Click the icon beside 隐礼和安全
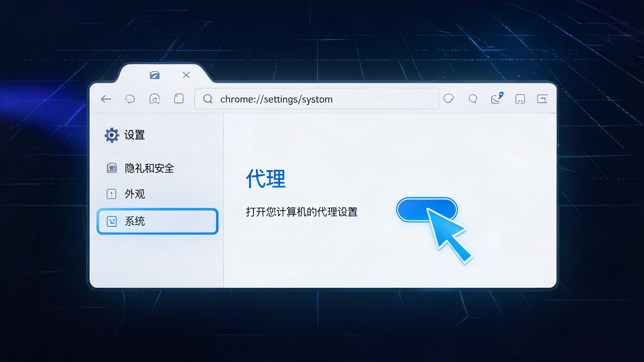644x362 pixels. click(112, 168)
